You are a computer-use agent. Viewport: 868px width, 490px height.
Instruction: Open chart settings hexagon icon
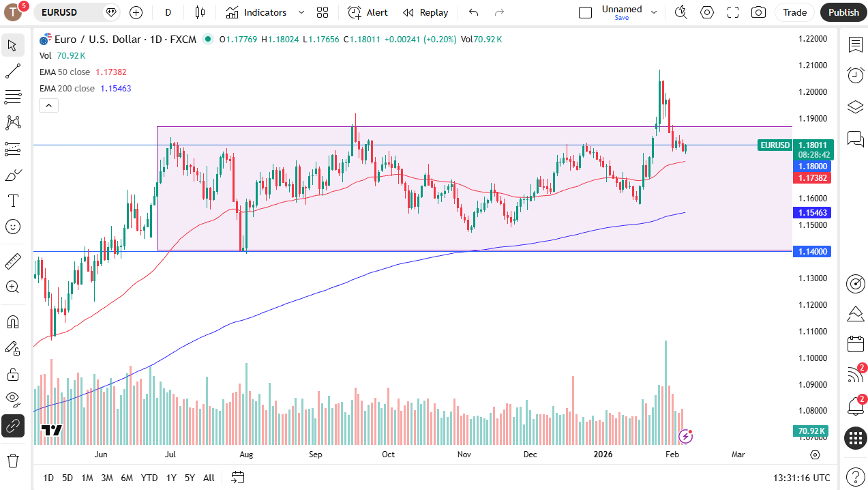pyautogui.click(x=707, y=12)
